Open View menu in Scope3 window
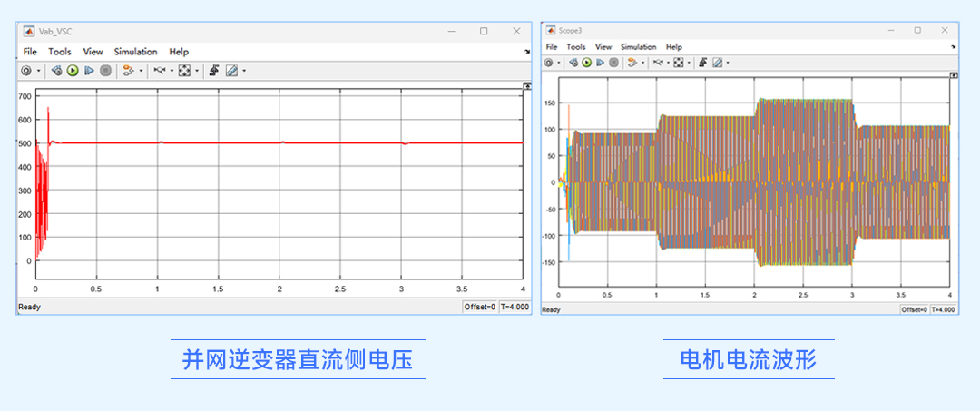980x411 pixels. click(x=603, y=47)
